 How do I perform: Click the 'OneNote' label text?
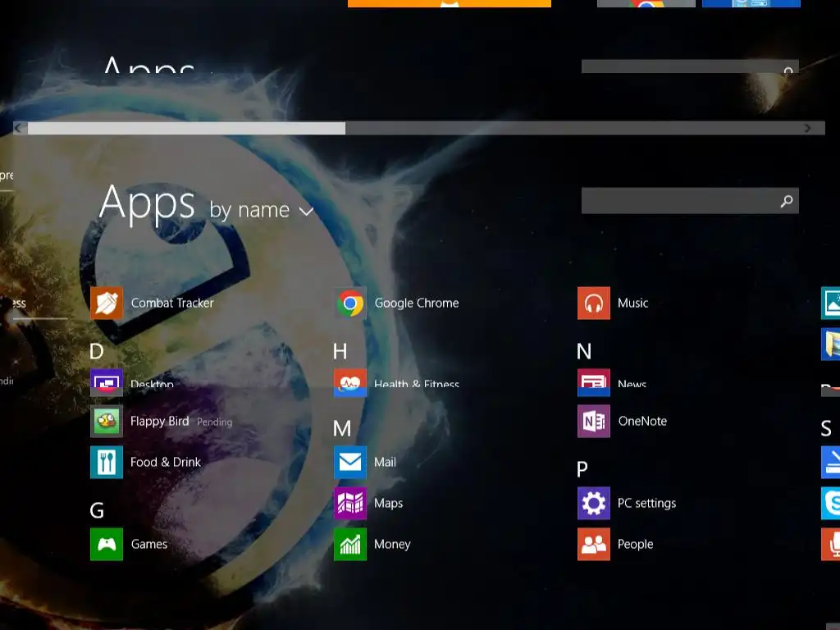pos(642,421)
